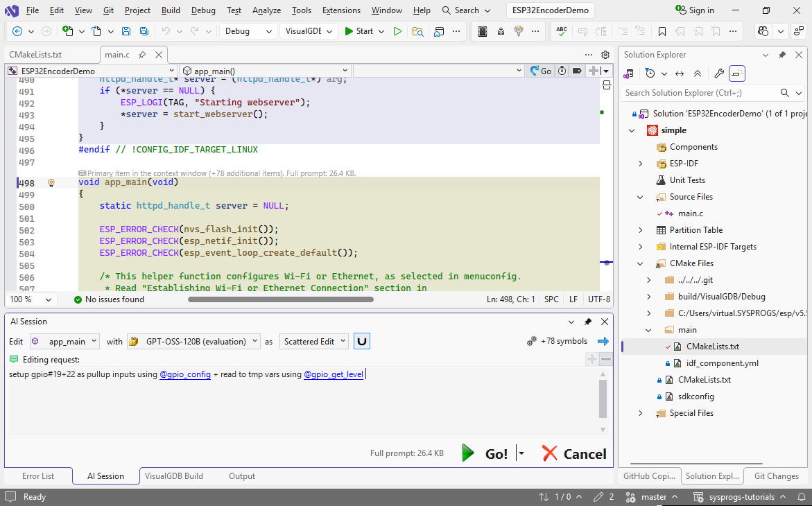Click the lightbulb quick actions icon at line 498
The width and height of the screenshot is (812, 506).
[x=51, y=183]
